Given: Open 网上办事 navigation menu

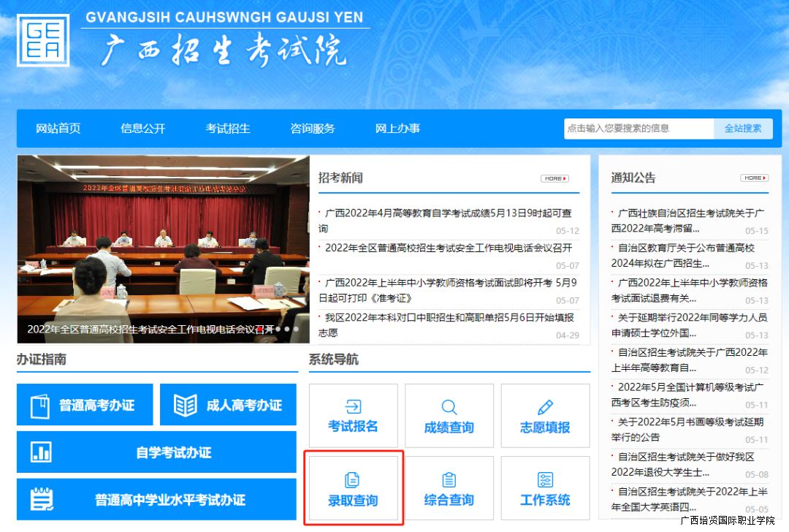Looking at the screenshot, I should (x=397, y=129).
